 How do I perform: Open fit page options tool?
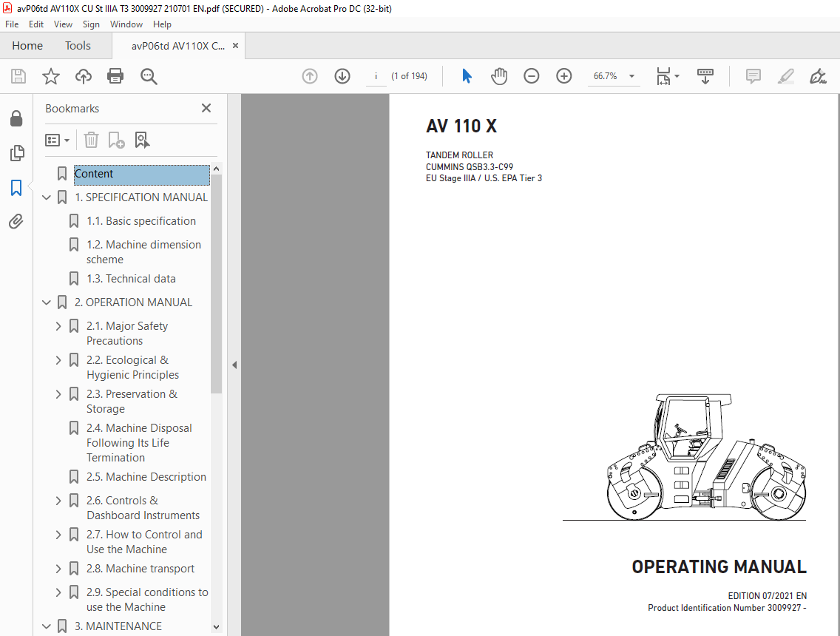[x=668, y=76]
